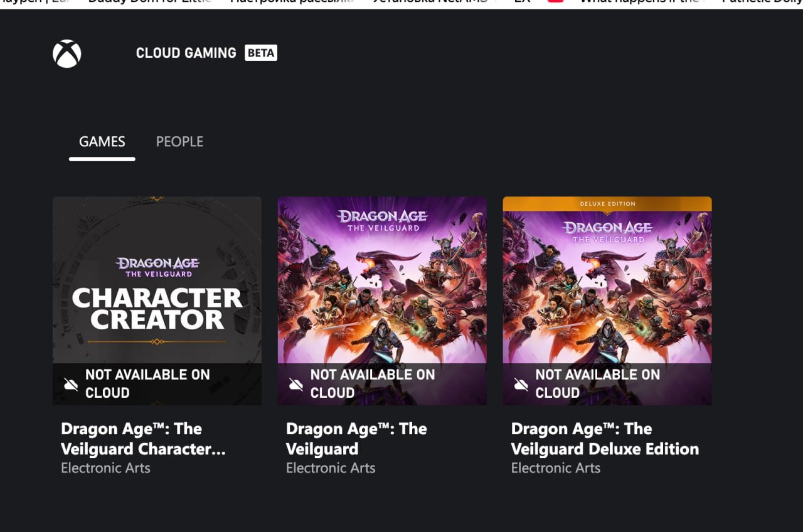Image resolution: width=803 pixels, height=532 pixels.
Task: Click 'NOT AVAILABLE ON CLOUD' on Deluxe Edition
Action: [598, 384]
